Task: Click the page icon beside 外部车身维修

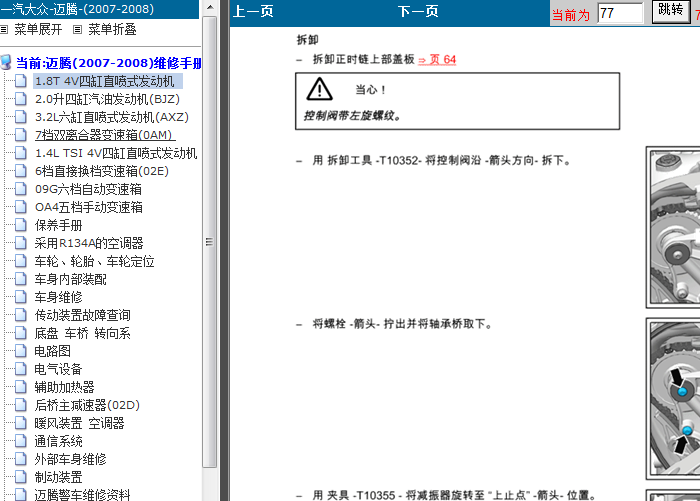Action: coord(21,459)
